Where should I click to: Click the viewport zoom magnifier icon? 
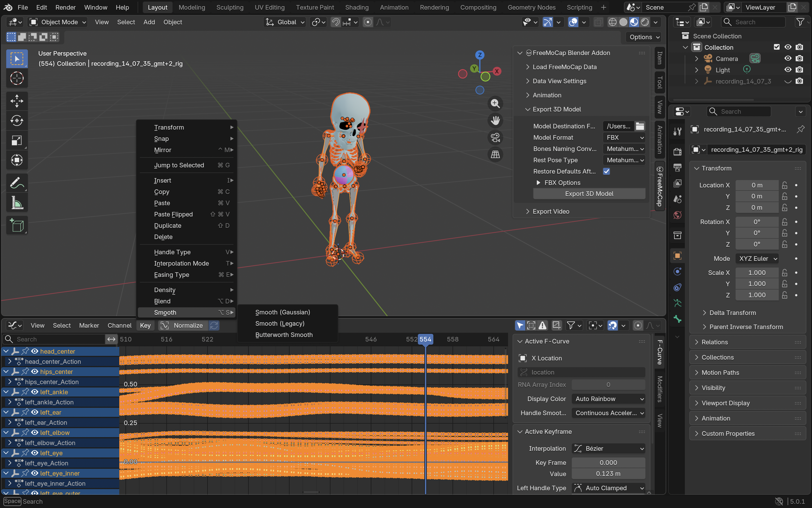495,104
